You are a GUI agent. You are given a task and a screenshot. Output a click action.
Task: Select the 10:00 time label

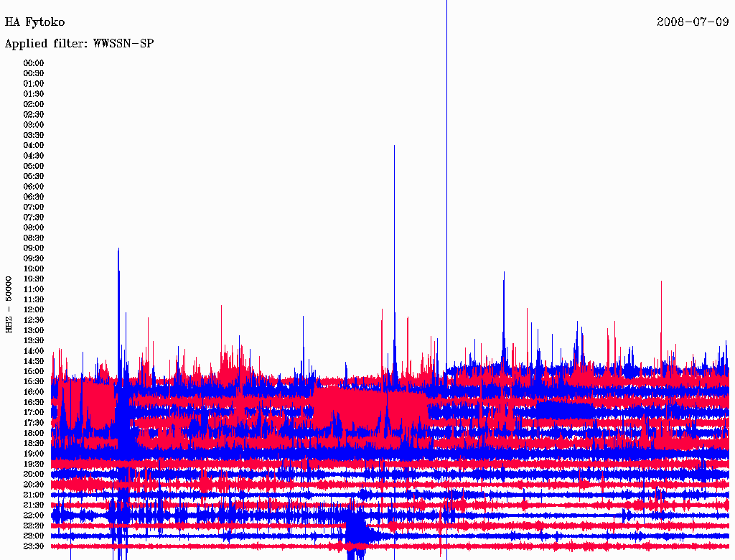[x=33, y=269]
